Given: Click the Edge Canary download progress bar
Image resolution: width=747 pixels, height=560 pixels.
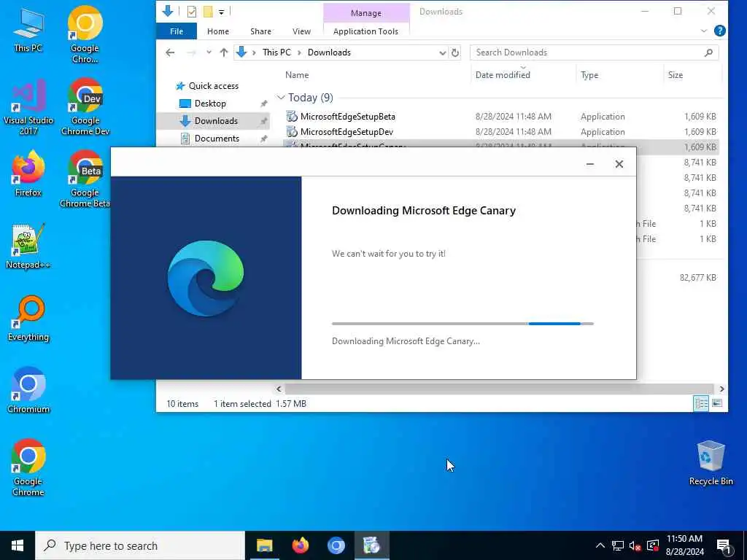Looking at the screenshot, I should coord(462,324).
